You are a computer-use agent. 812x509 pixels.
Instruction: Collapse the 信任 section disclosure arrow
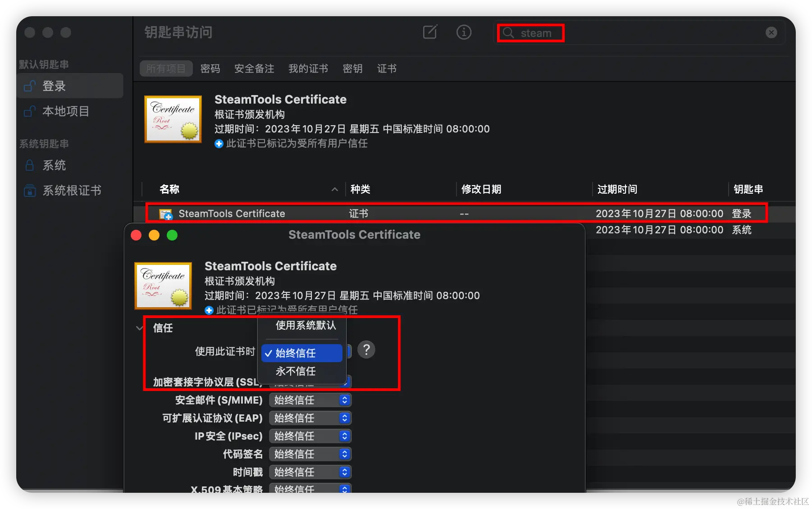139,328
